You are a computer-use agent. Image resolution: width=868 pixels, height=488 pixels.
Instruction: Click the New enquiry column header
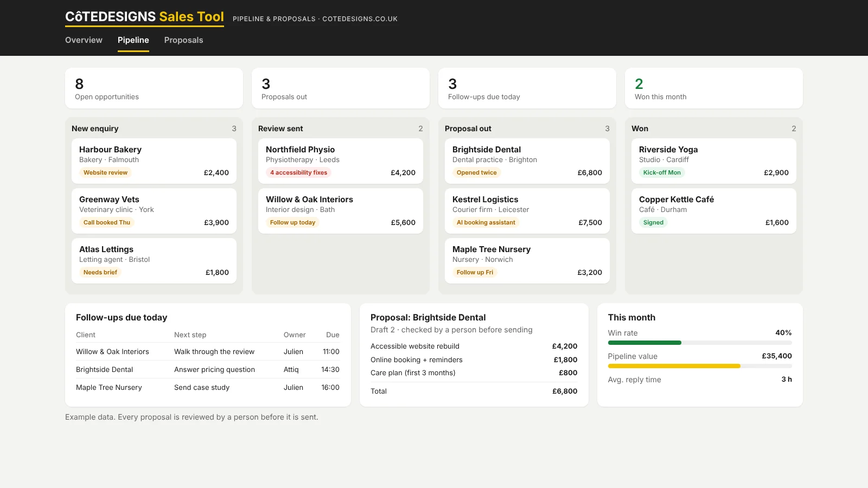click(x=95, y=129)
